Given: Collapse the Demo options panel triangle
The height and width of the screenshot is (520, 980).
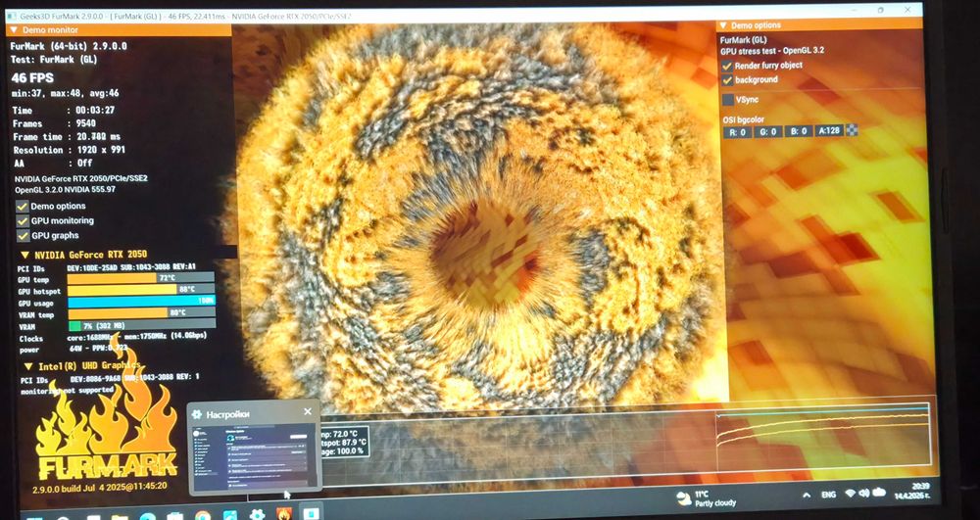Looking at the screenshot, I should click(723, 24).
